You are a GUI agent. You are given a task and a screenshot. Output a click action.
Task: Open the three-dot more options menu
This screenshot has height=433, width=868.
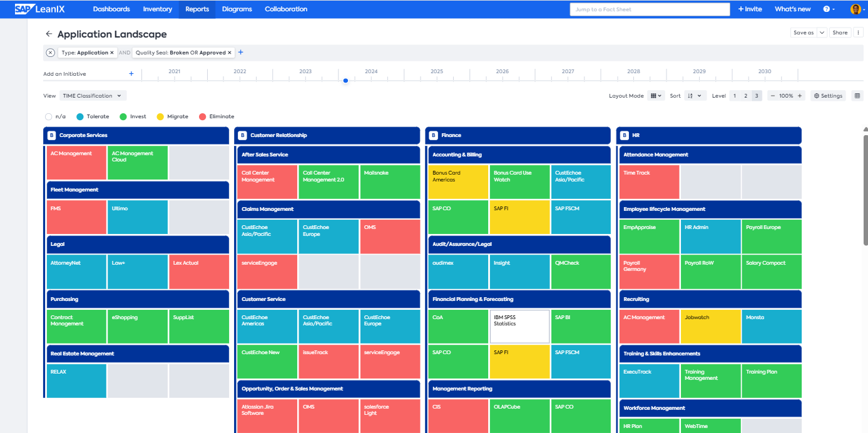(x=859, y=33)
